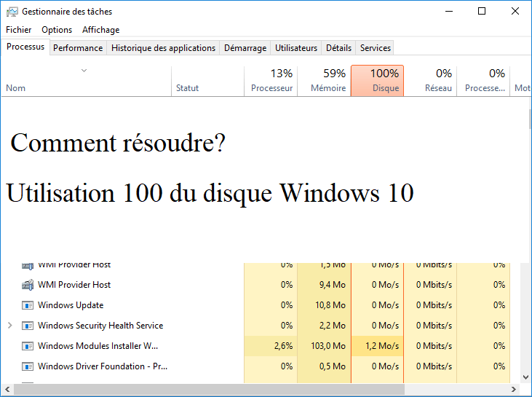Click the Windows Modules Installer process icon
Viewport: 532px width, 397px height.
pos(28,346)
